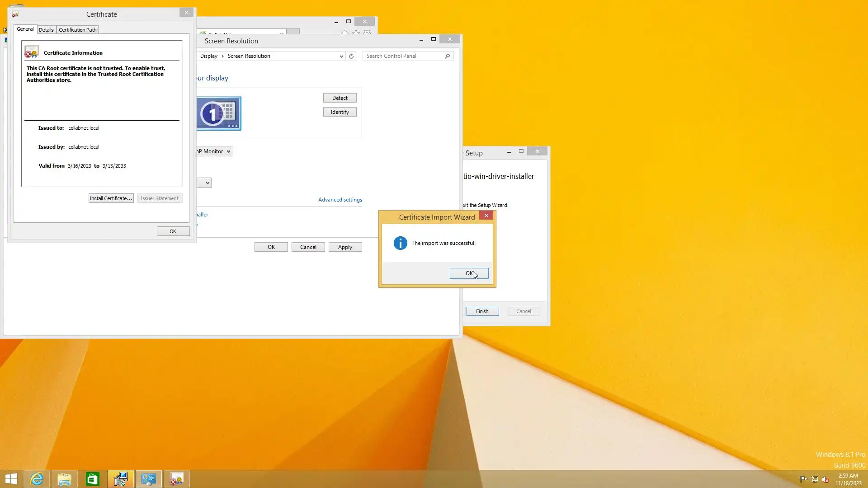Open the Advanced settings link

point(340,200)
